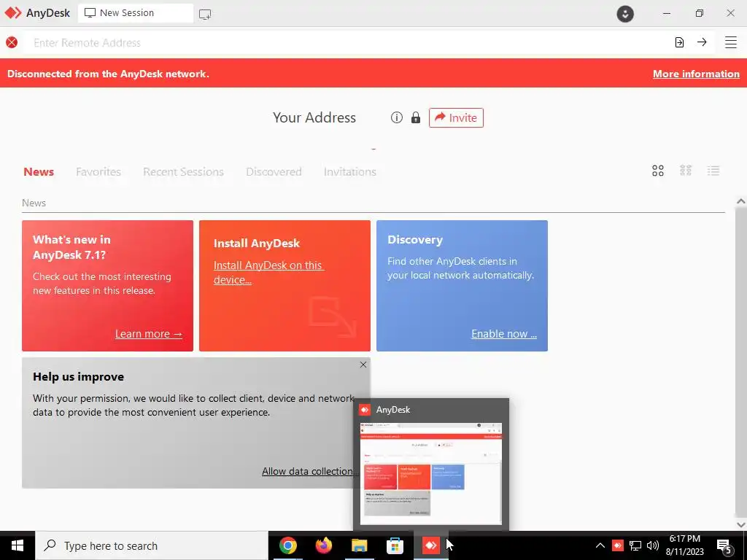The width and height of the screenshot is (747, 560).
Task: Open Microsoft Store from taskbar
Action: (395, 545)
